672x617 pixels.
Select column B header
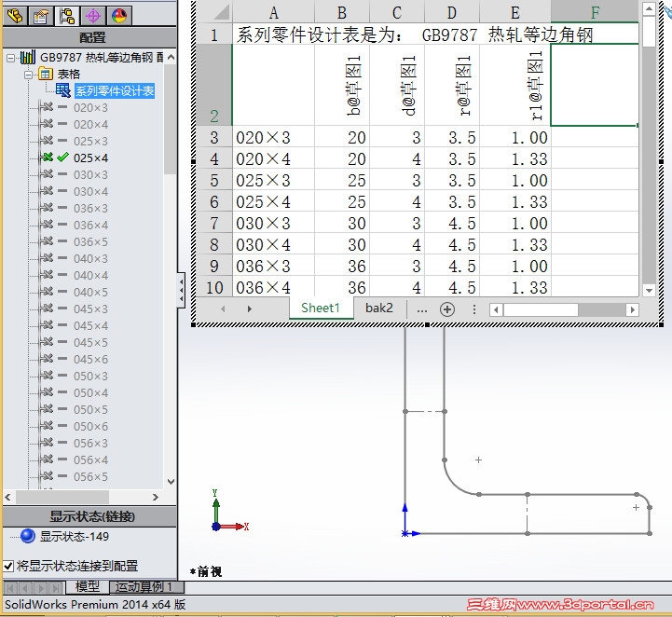pyautogui.click(x=341, y=12)
